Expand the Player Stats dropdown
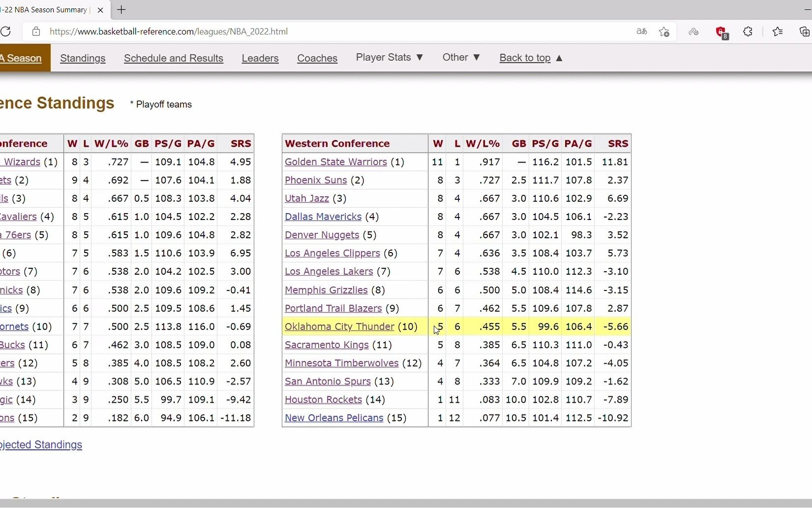This screenshot has width=812, height=508. pos(390,58)
